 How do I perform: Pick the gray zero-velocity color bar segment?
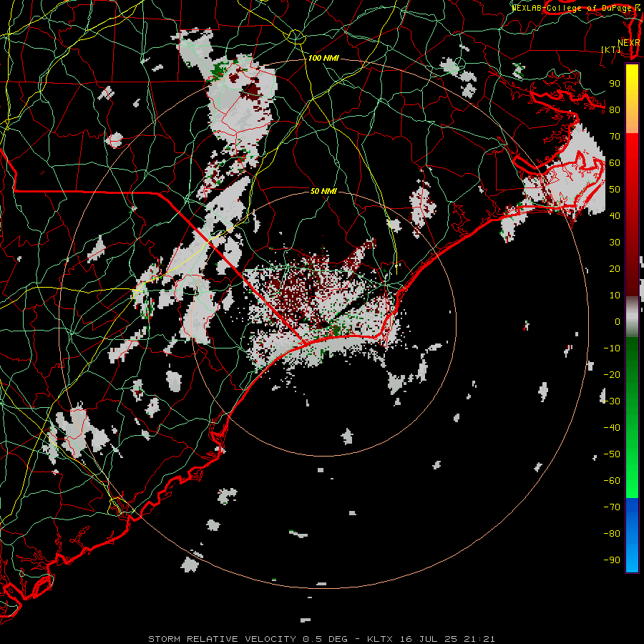pyautogui.click(x=632, y=317)
